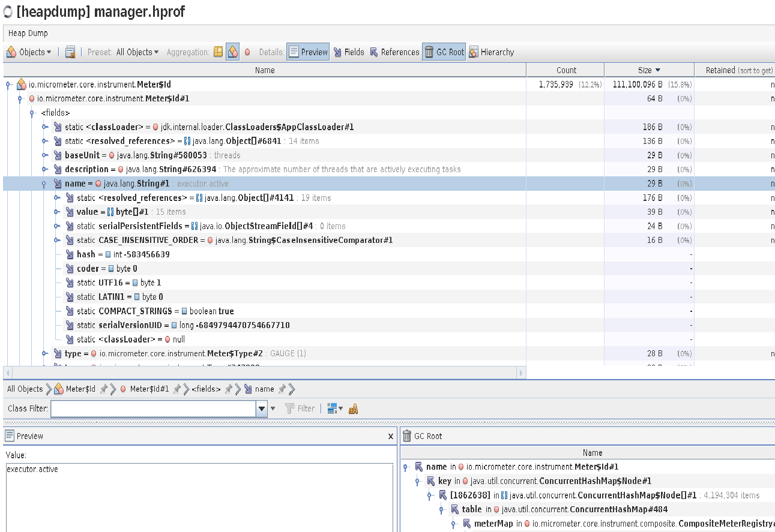Image resolution: width=775 pixels, height=532 pixels.
Task: Select aggregation by instances red dot
Action: (x=247, y=52)
